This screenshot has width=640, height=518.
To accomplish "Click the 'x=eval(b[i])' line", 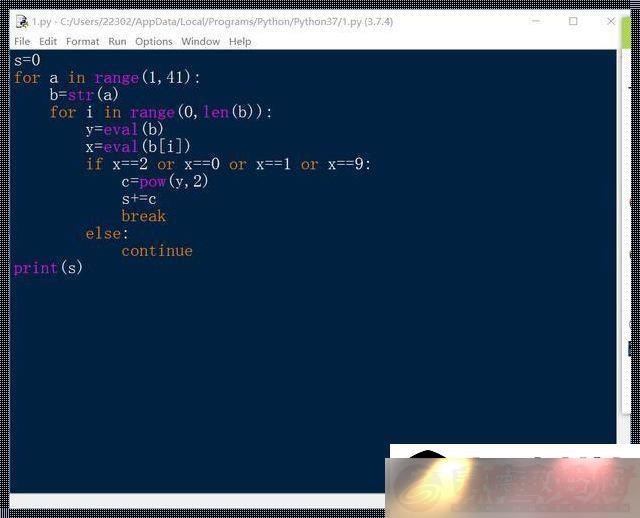I will click(138, 147).
